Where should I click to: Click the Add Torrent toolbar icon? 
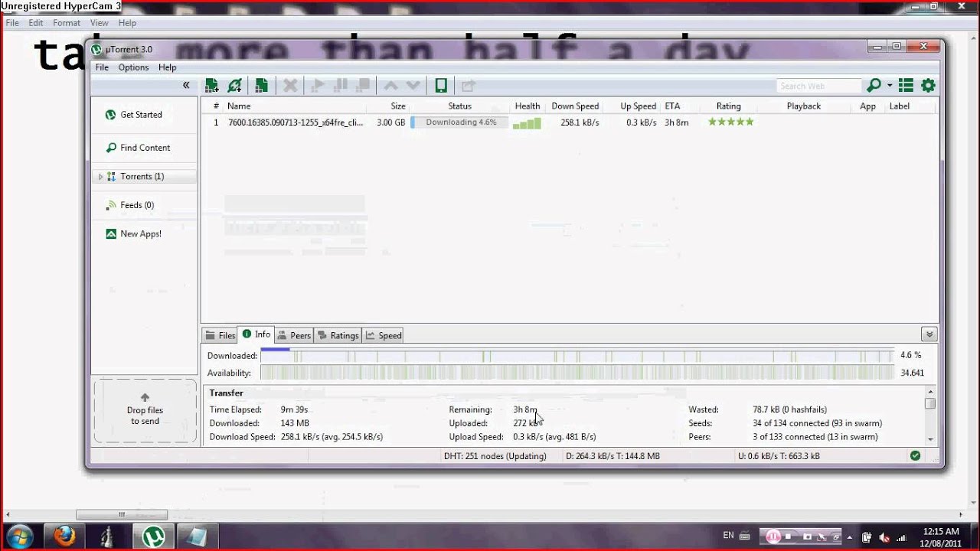click(212, 86)
